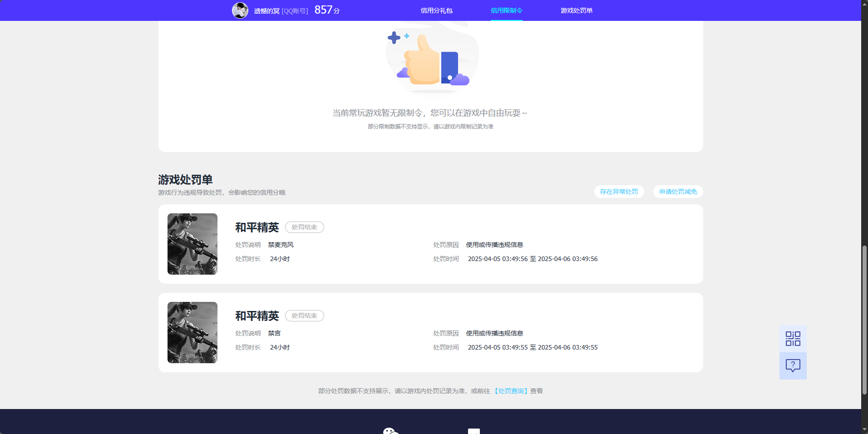Open the game thumbnail for the 禁言 punishment
The image size is (868, 434).
tap(192, 332)
